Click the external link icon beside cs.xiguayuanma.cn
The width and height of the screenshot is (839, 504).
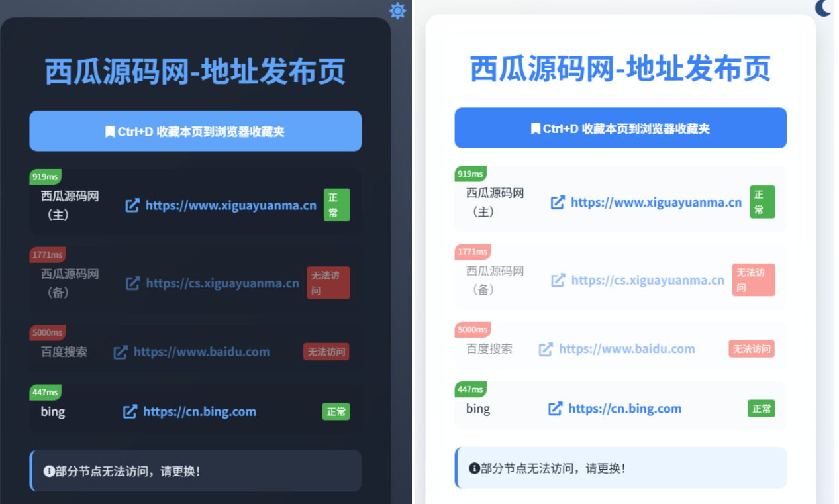(x=132, y=283)
